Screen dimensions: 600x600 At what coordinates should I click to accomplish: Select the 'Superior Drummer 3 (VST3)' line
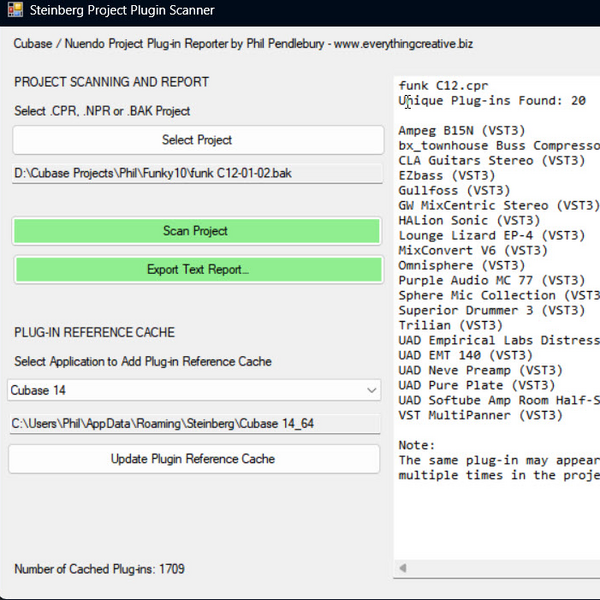click(x=491, y=310)
